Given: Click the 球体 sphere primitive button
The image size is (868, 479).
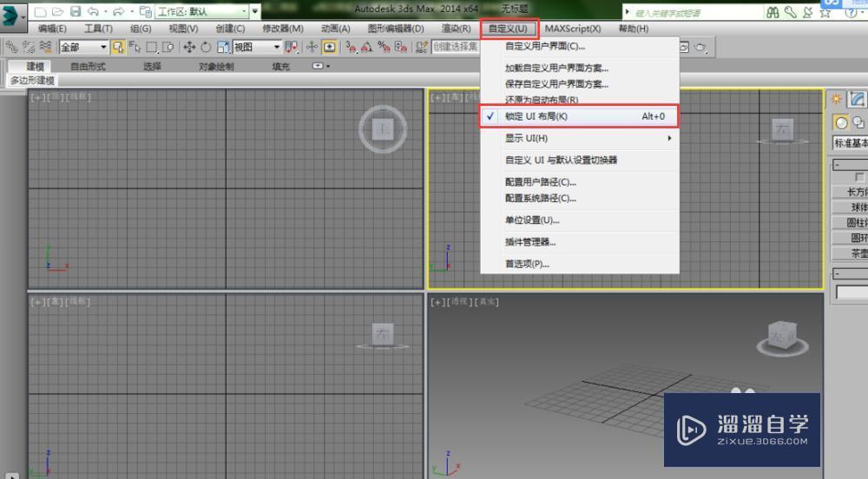Looking at the screenshot, I should [x=851, y=207].
